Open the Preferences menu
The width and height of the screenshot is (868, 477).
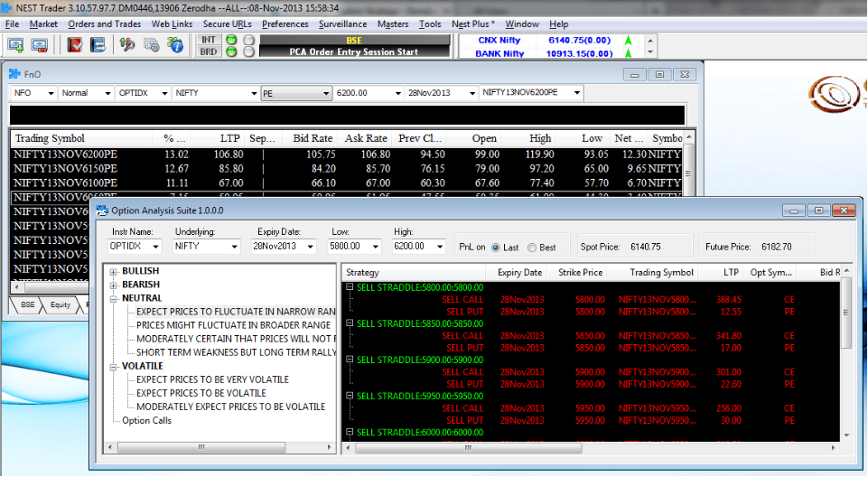pyautogui.click(x=285, y=23)
